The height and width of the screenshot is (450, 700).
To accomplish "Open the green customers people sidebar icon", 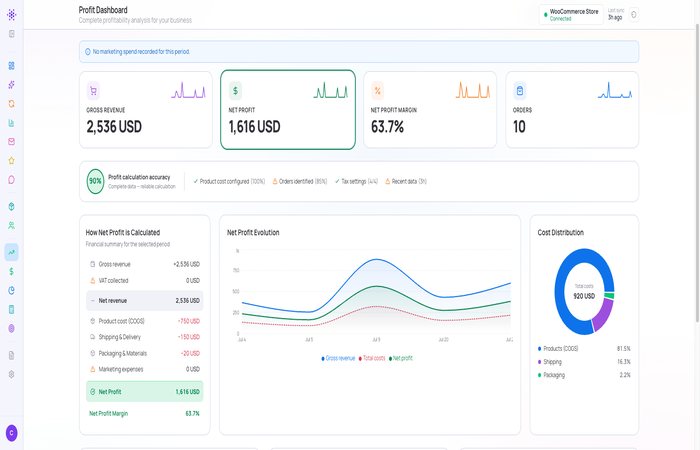I will coord(12,225).
